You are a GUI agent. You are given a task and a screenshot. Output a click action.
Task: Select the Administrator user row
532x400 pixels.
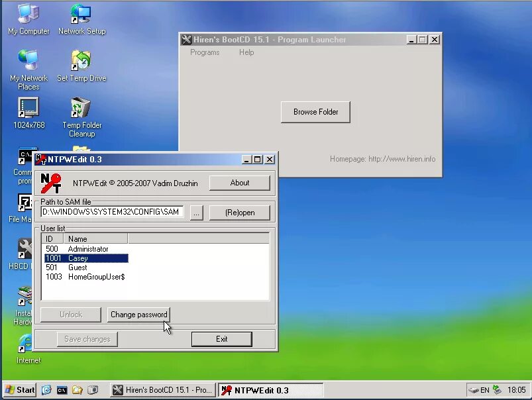[x=86, y=249]
